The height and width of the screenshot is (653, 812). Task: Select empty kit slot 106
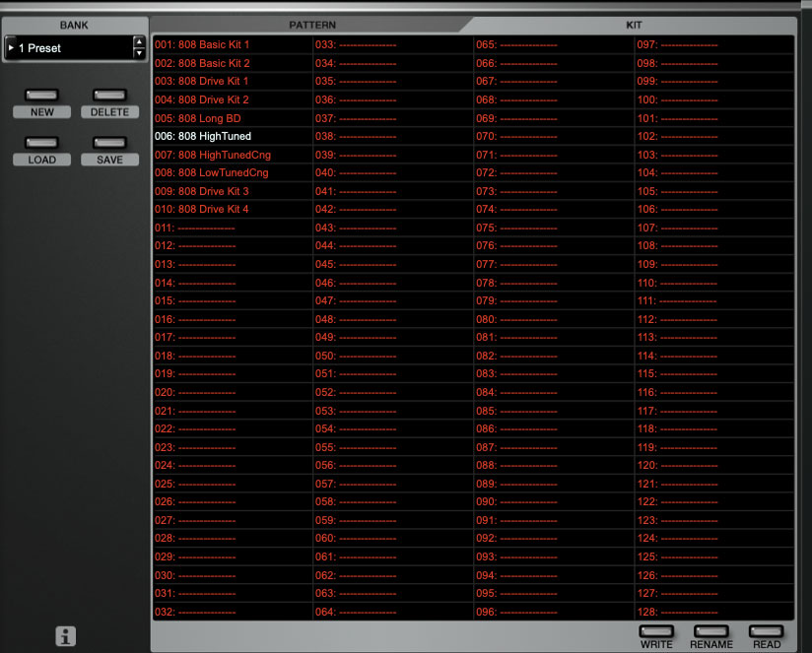pyautogui.click(x=714, y=209)
